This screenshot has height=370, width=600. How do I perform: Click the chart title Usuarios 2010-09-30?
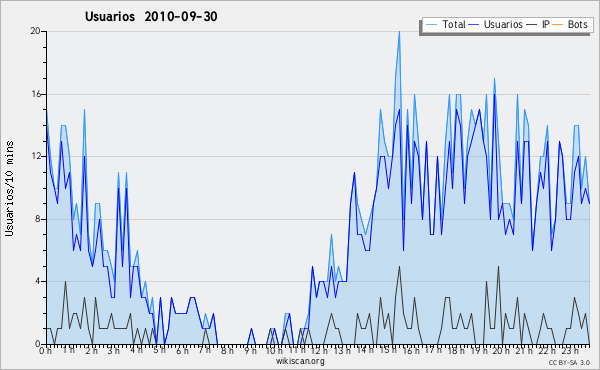(x=151, y=17)
